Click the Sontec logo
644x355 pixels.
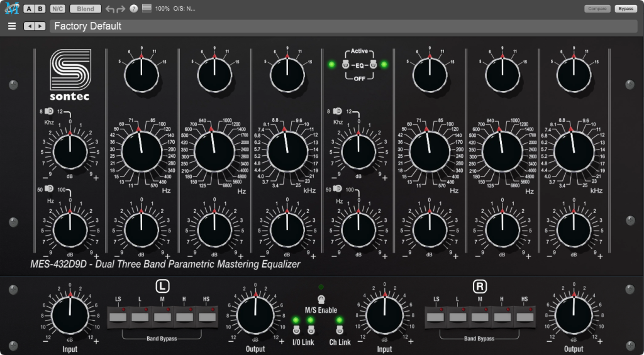tap(70, 75)
